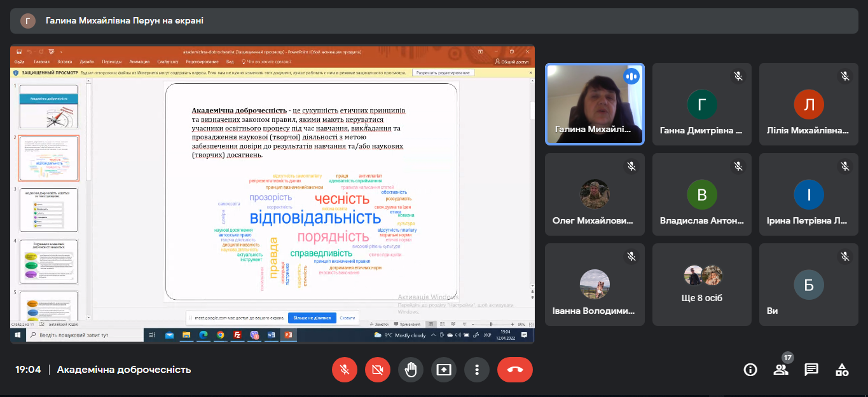Viewport: 868px width, 397px height.
Task: Click the zoom in plus button in the status bar
Action: coord(512,324)
